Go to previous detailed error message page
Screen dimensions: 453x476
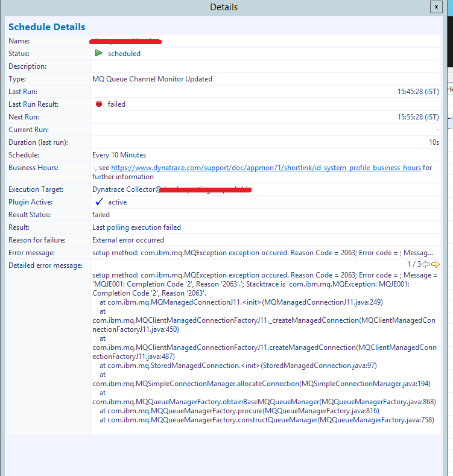(x=426, y=264)
